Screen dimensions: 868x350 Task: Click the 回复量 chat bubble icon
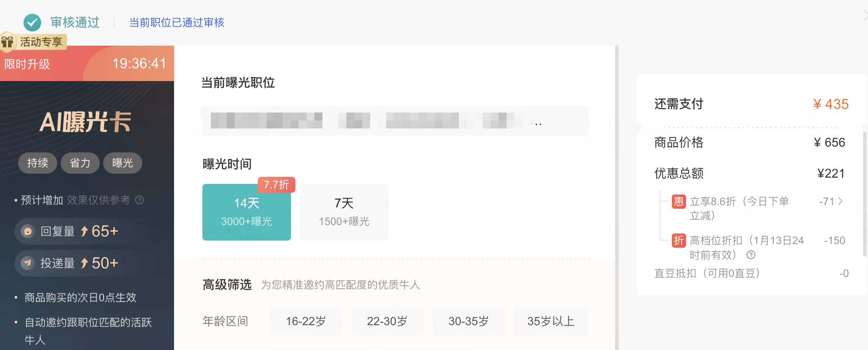click(x=28, y=231)
